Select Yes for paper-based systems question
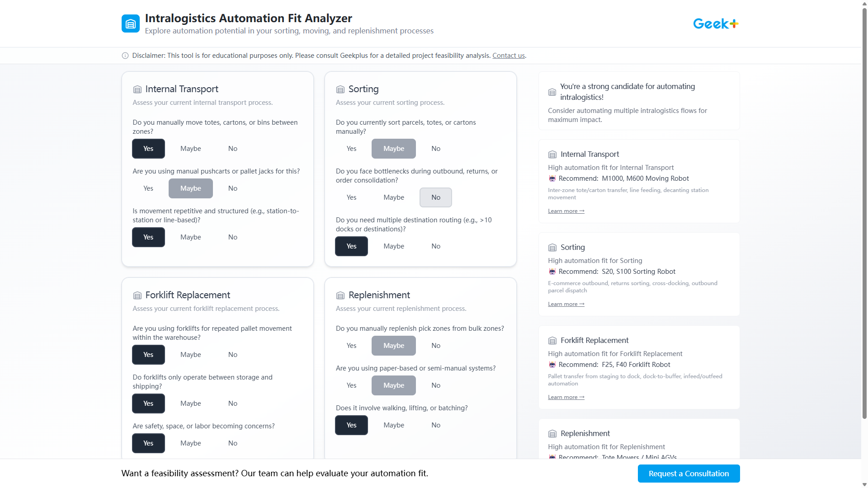This screenshot has height=488, width=868. 351,385
